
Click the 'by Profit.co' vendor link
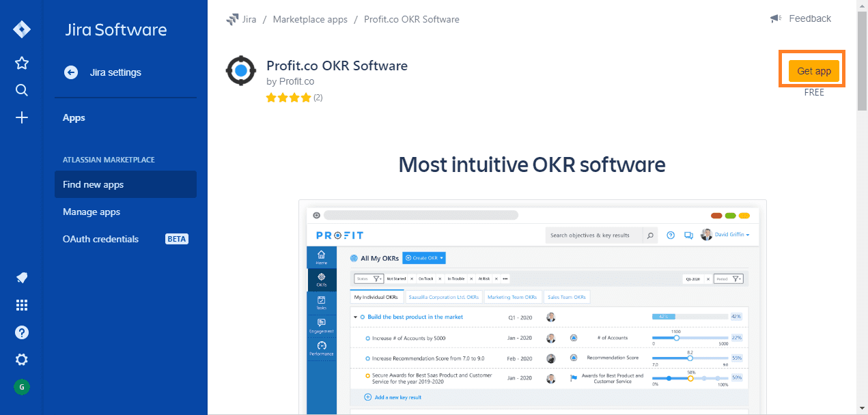tap(290, 81)
